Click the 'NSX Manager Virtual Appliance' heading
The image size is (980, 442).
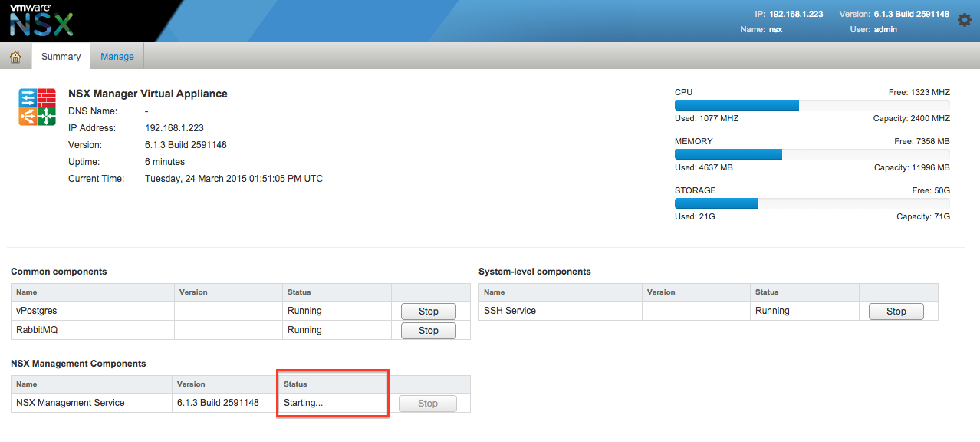pos(148,94)
